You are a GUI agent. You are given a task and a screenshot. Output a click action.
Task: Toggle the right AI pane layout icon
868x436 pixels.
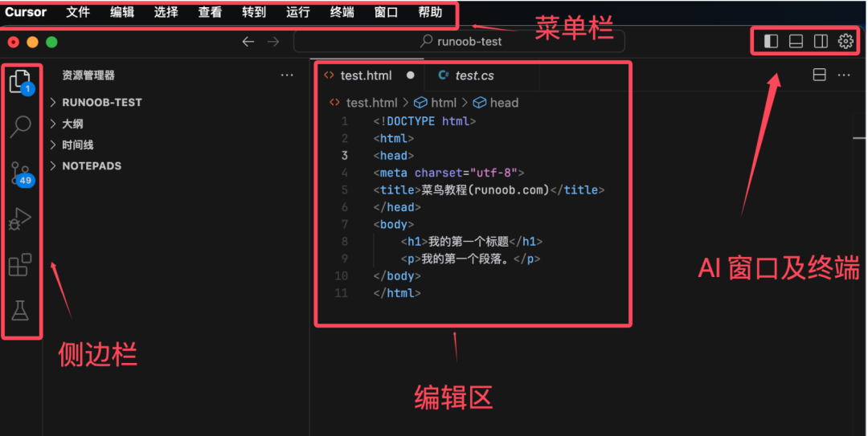(x=821, y=42)
